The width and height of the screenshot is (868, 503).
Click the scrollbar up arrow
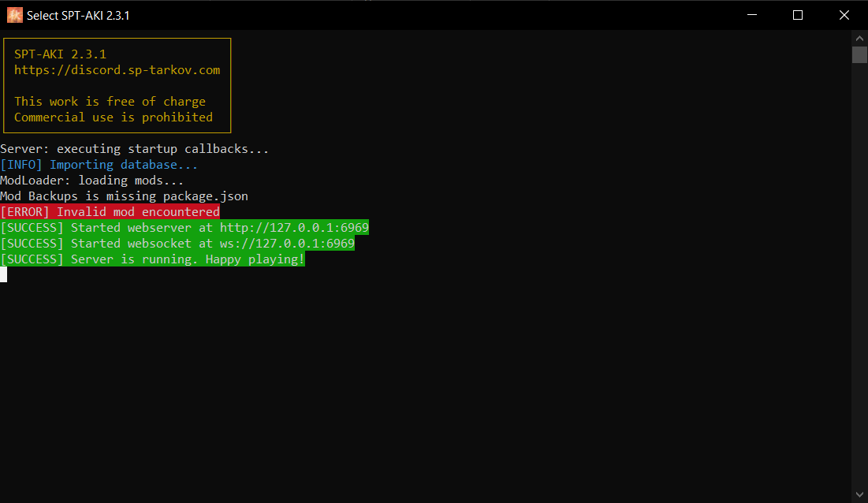point(859,39)
